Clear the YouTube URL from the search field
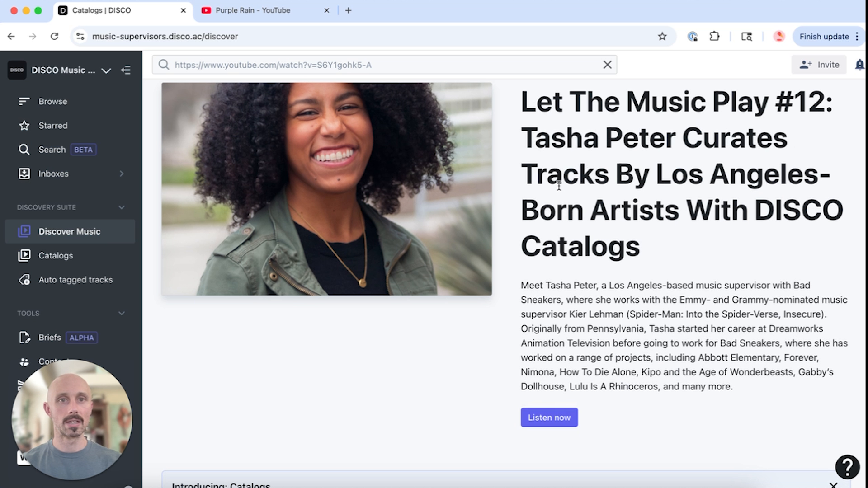This screenshot has height=488, width=868. 607,65
